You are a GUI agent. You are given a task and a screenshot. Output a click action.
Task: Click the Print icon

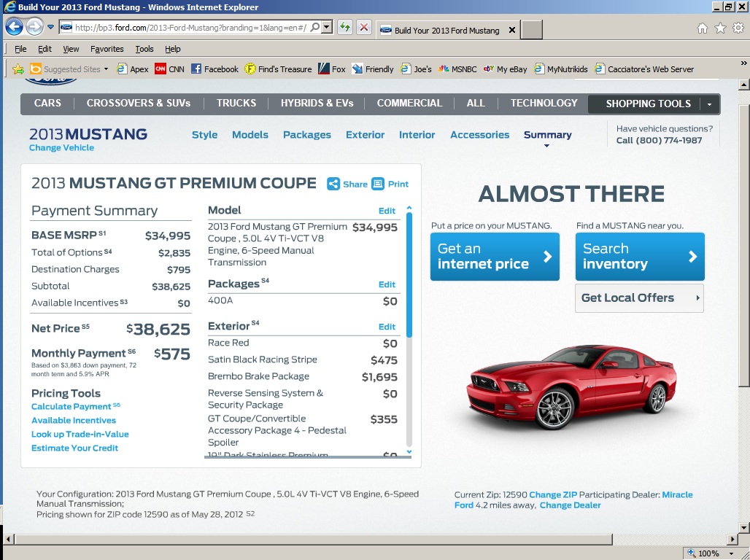click(x=378, y=184)
